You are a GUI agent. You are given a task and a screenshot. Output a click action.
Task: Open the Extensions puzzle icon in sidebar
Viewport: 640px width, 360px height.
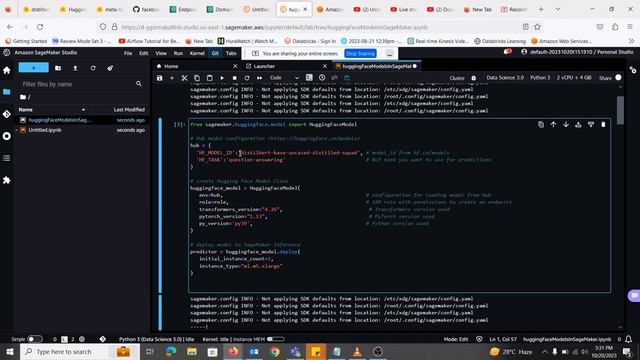click(x=7, y=180)
